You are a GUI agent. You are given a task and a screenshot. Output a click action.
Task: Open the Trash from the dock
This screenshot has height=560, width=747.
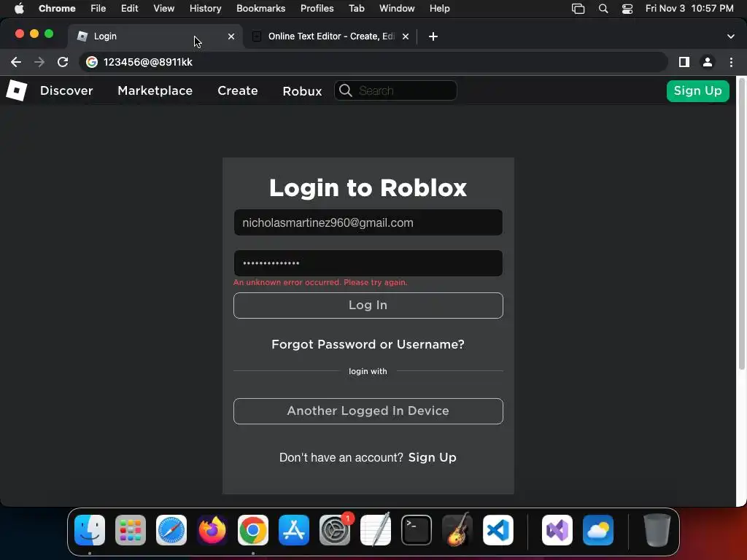[x=657, y=530]
